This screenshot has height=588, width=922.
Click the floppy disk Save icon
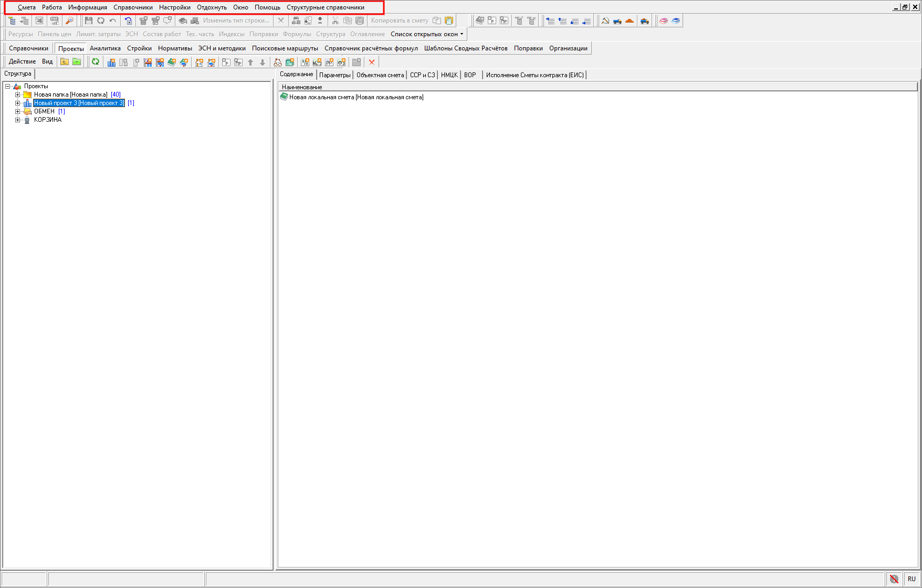(88, 20)
